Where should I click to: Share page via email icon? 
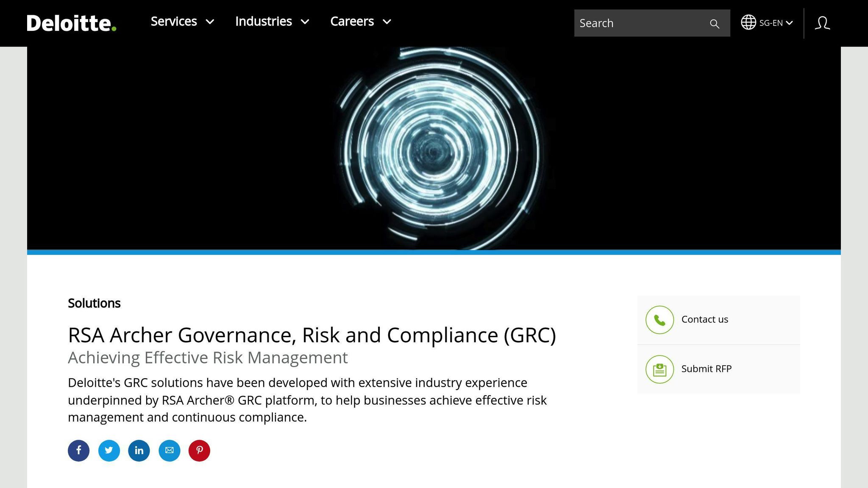(x=169, y=450)
